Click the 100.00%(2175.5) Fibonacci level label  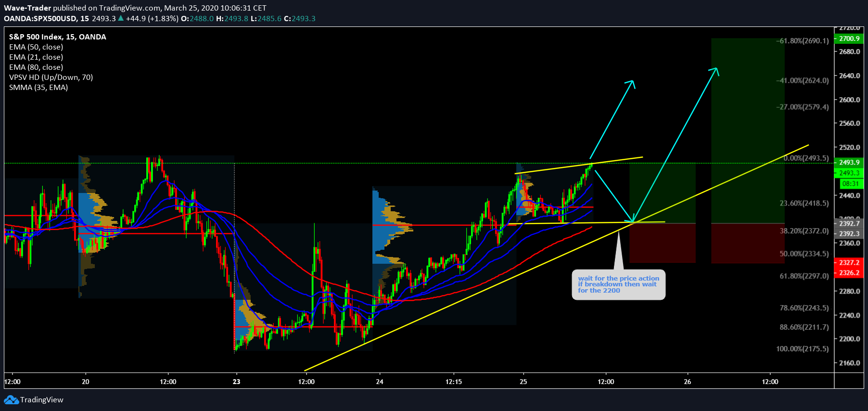tap(803, 348)
